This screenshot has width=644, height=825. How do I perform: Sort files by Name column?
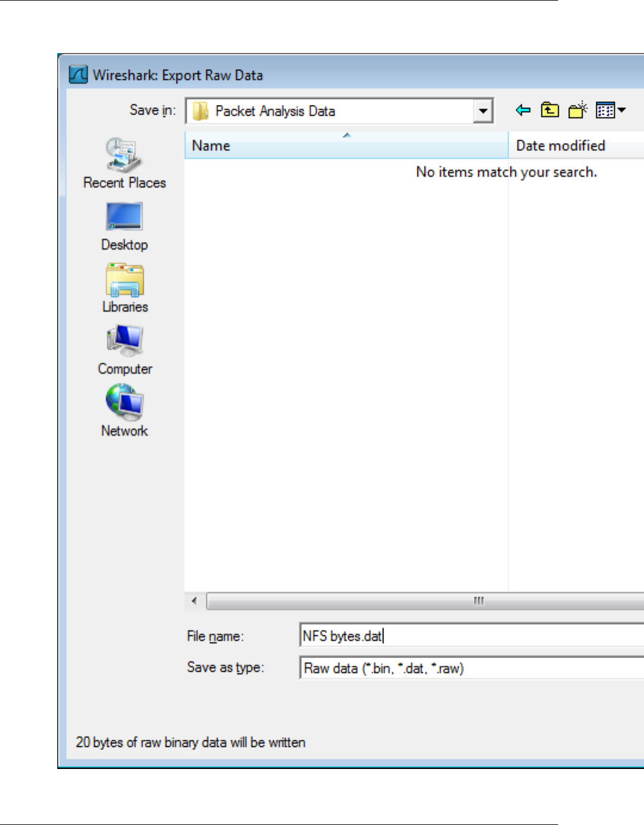[346, 145]
